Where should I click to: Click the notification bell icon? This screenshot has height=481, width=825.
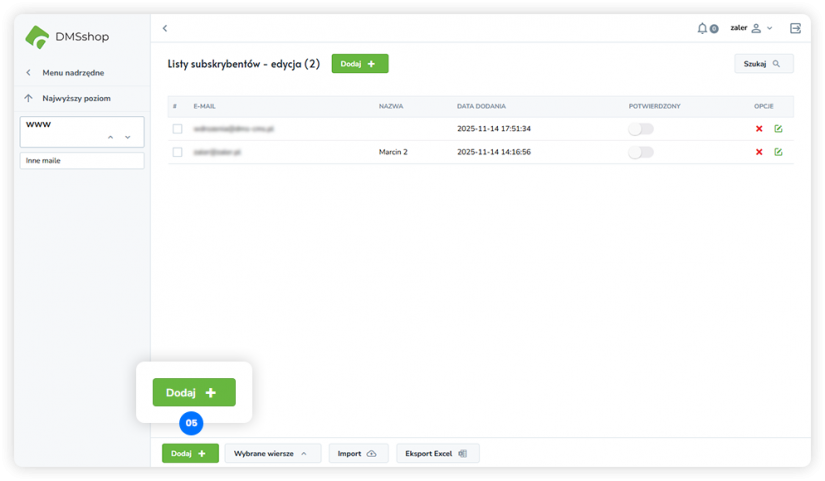point(703,28)
